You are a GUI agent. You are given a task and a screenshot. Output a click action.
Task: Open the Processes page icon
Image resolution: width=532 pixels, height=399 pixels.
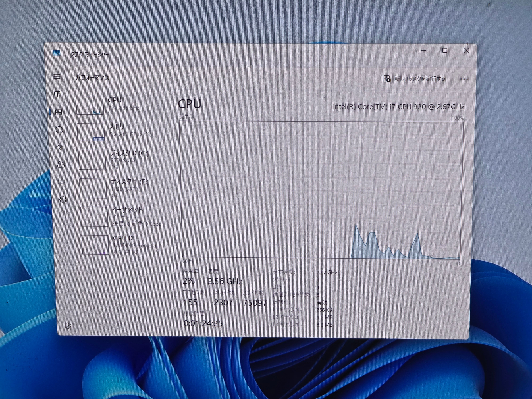(57, 94)
